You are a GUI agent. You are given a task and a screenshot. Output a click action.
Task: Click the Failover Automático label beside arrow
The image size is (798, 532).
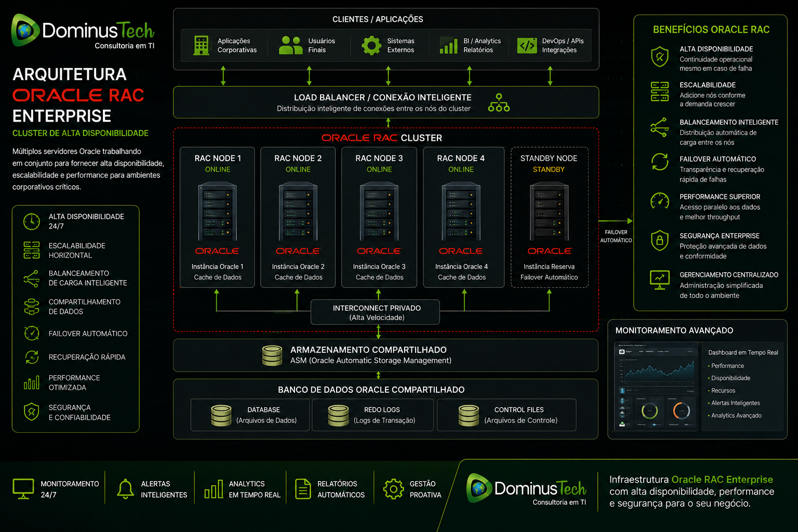click(616, 236)
